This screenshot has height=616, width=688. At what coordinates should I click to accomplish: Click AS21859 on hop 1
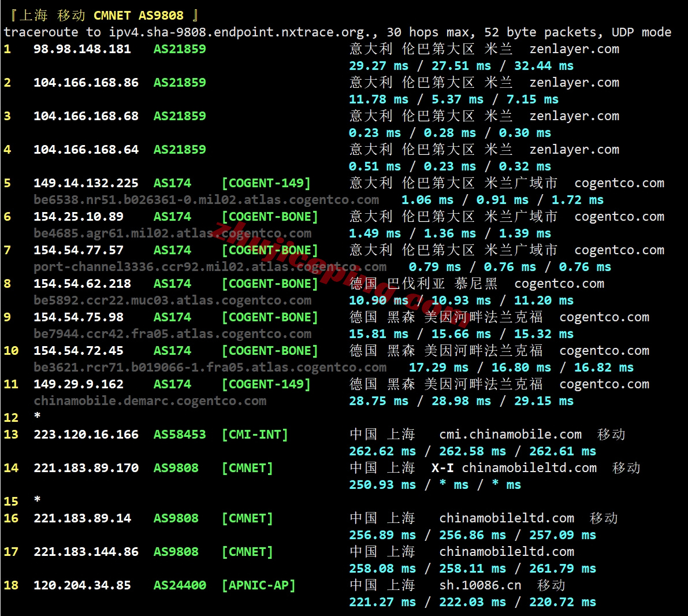180,49
